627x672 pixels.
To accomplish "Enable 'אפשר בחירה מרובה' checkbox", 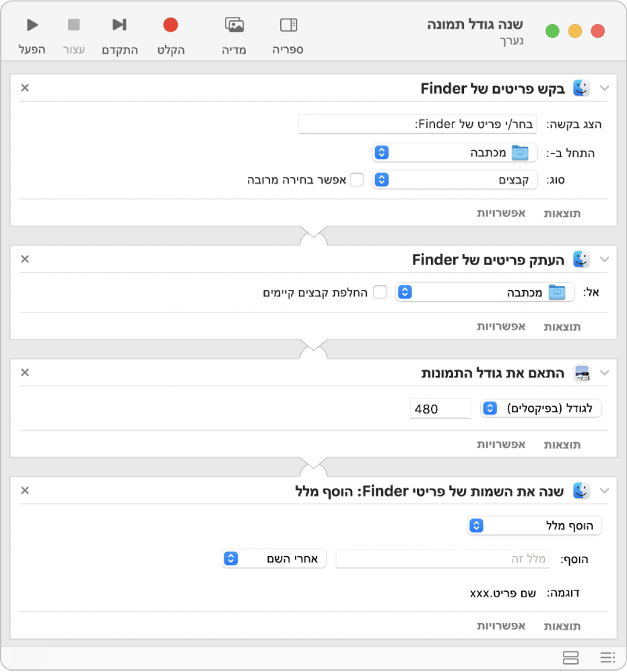I will [357, 180].
